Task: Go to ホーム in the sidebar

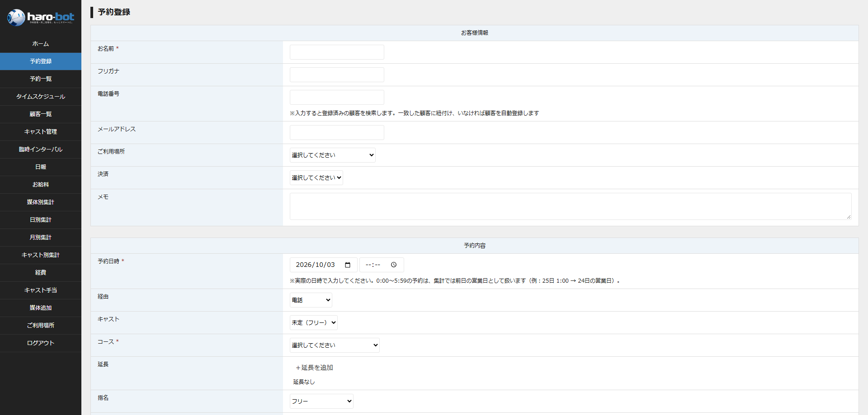Action: coord(41,44)
